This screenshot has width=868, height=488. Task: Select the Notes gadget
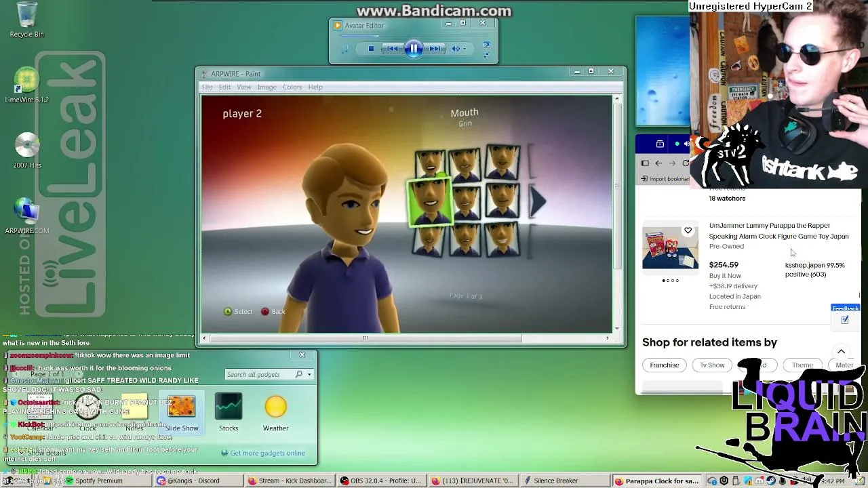point(134,412)
